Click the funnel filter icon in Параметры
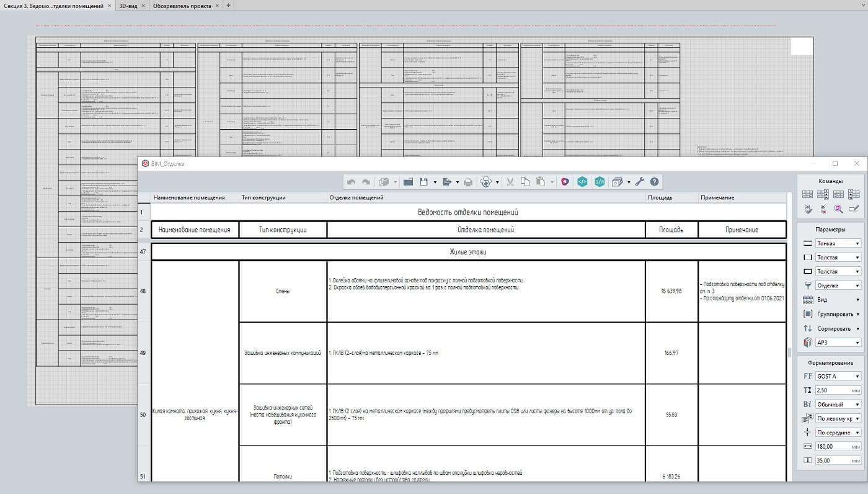The image size is (868, 494). tap(807, 285)
